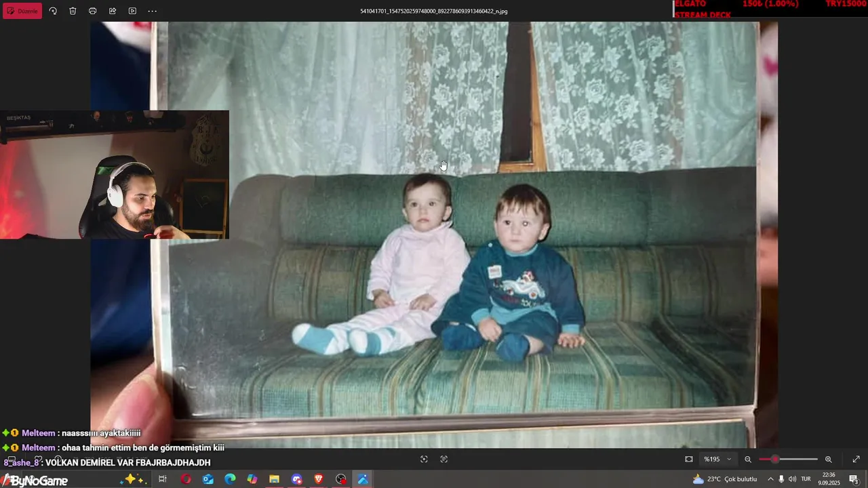Open the weather widget 23°C Çok bulutlu
Viewport: 868px width, 488px height.
pos(724,479)
